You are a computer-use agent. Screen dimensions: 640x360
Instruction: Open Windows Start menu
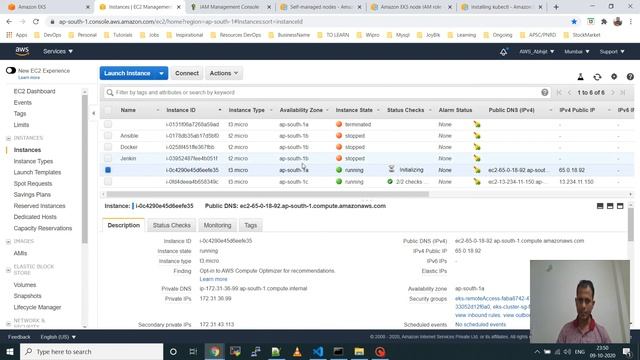click(10, 351)
